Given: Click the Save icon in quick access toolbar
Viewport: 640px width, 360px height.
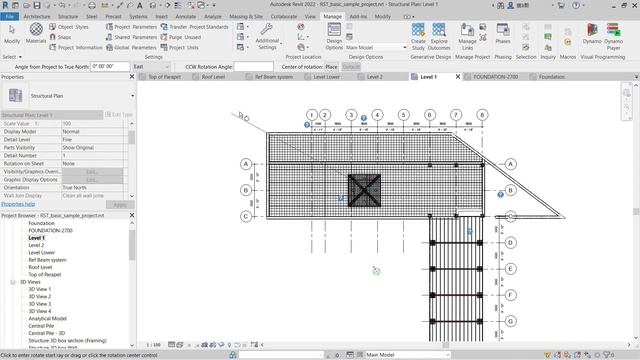Looking at the screenshot, I should click(x=37, y=5).
